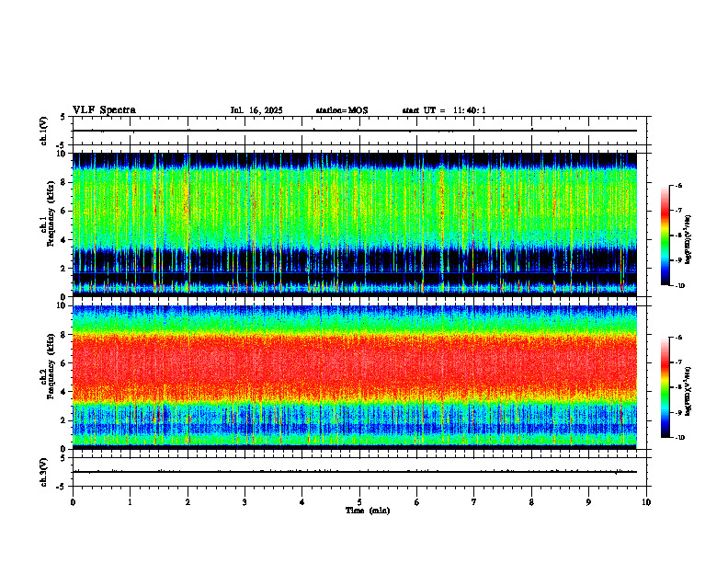The width and height of the screenshot is (728, 563).
Task: Click the ch.2 spectrogram panel
Action: [355, 377]
